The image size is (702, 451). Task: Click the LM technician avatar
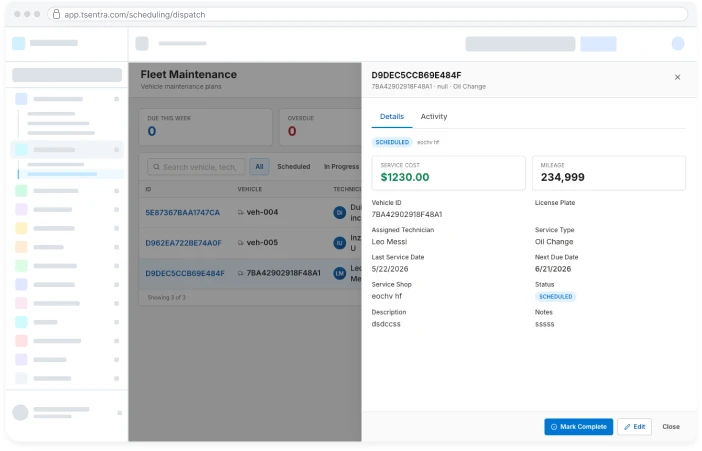coord(340,273)
